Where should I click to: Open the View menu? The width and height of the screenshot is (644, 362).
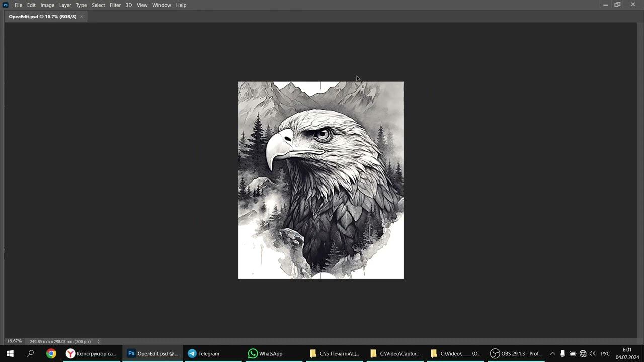[142, 5]
